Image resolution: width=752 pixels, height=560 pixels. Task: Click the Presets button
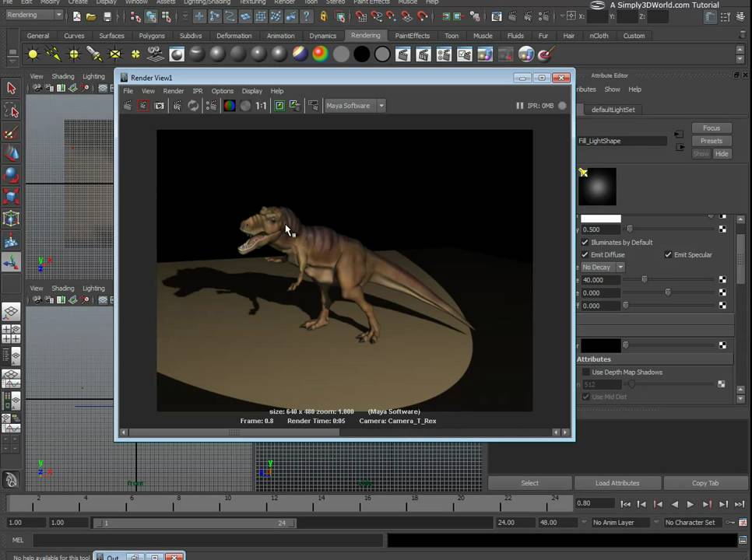pyautogui.click(x=712, y=141)
